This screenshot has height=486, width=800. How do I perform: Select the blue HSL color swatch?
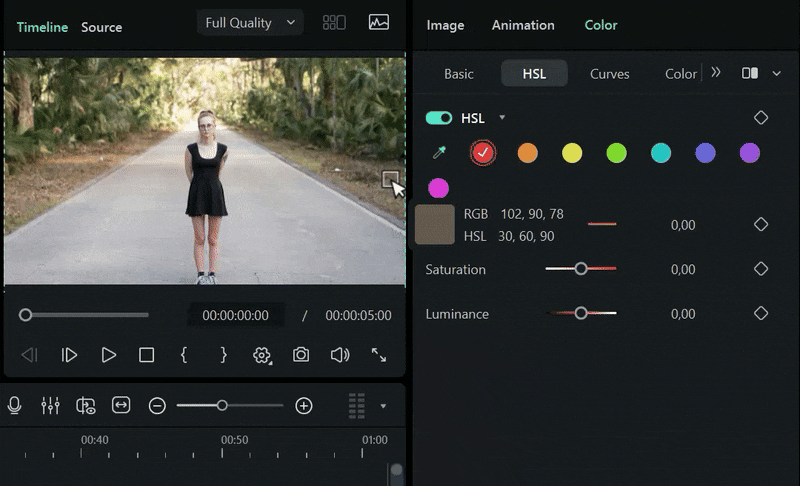tap(705, 153)
